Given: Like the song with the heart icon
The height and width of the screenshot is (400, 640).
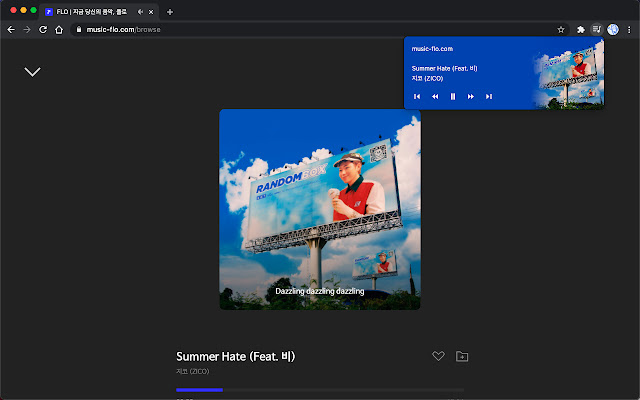Looking at the screenshot, I should (438, 356).
